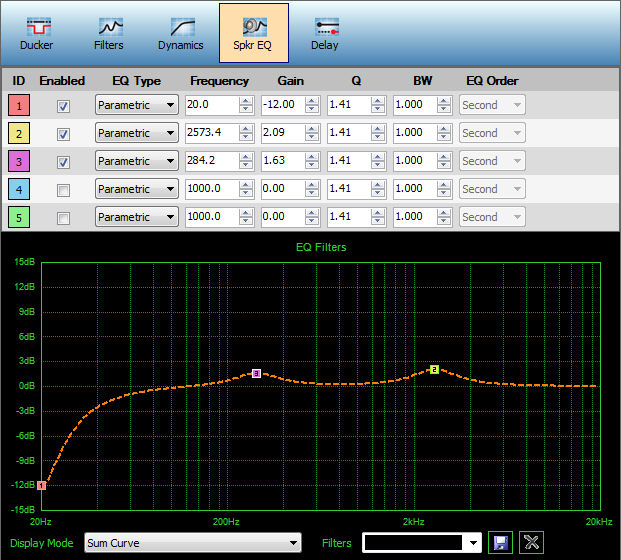Open the Display Mode Sum Curve dropdown
This screenshot has height=560, width=621.
click(x=193, y=543)
